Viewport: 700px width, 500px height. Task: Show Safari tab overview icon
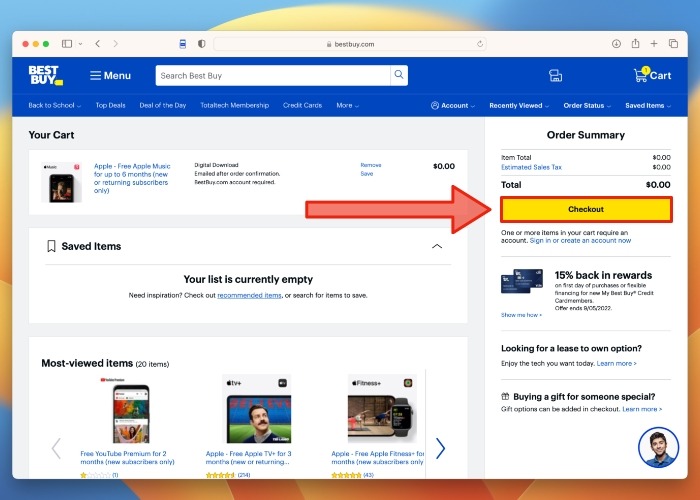[x=673, y=44]
